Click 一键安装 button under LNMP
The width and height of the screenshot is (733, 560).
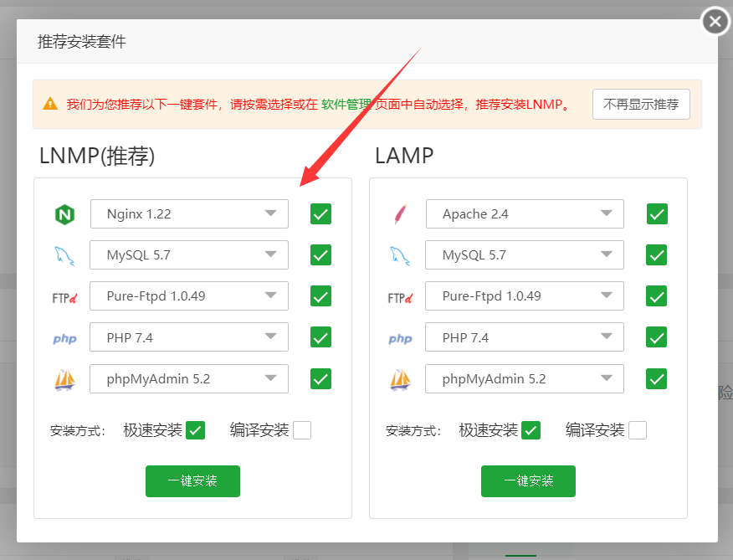(x=192, y=481)
